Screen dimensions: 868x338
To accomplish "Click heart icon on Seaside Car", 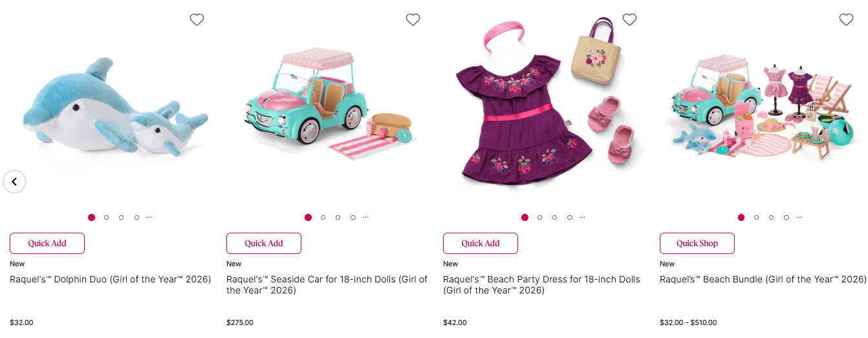I will [413, 20].
